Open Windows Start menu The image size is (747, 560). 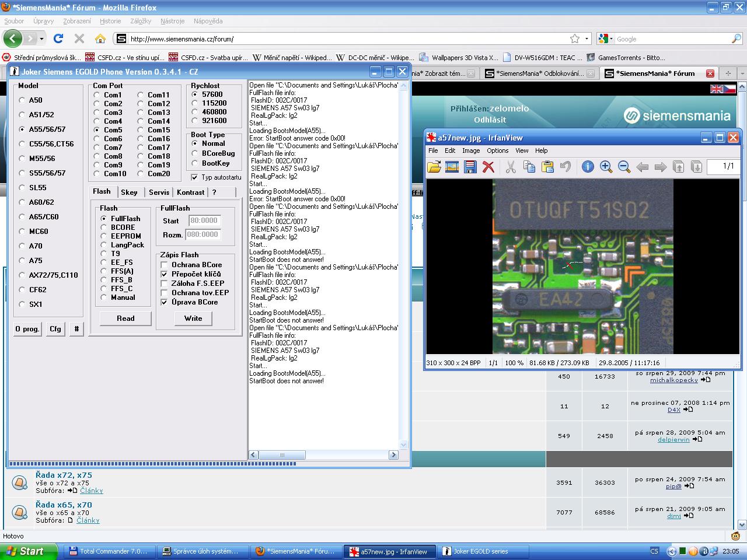(29, 551)
